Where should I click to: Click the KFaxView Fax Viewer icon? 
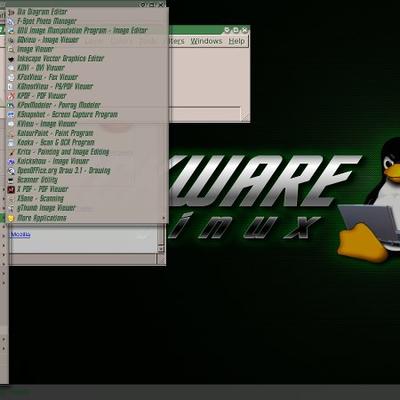11,77
